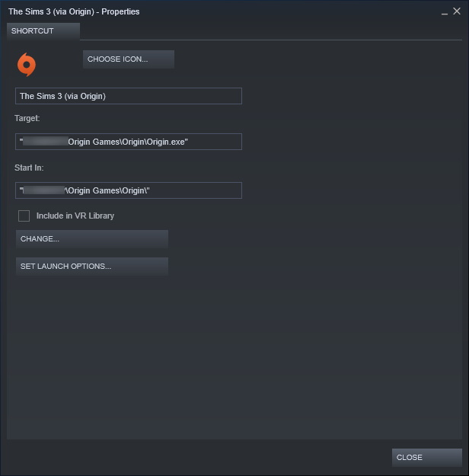This screenshot has width=469, height=476.
Task: Click the 'Target:' label
Action: (x=27, y=119)
